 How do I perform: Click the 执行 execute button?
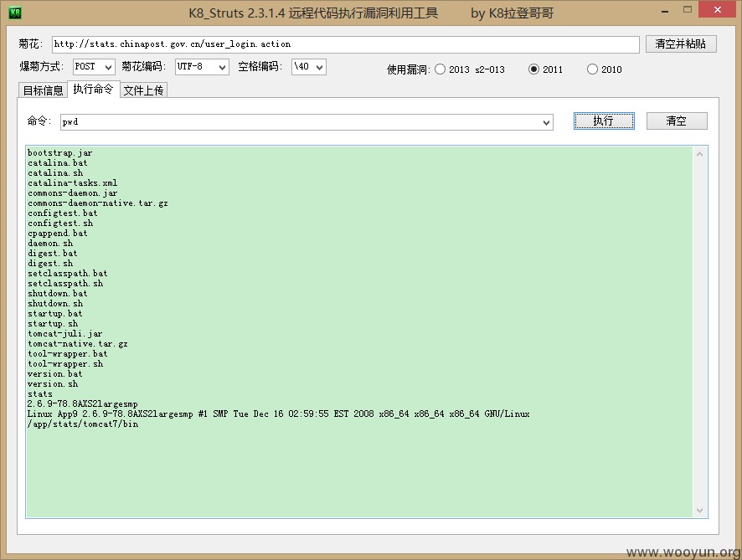(604, 121)
